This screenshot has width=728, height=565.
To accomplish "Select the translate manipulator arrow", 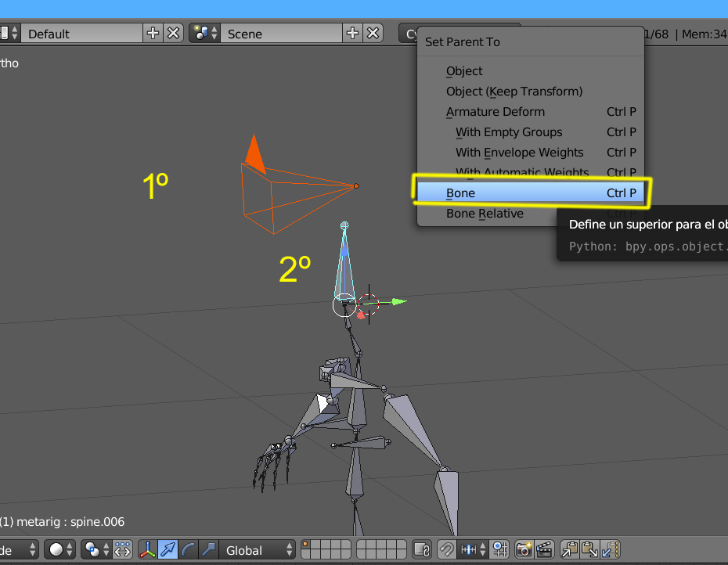I will coord(168,550).
